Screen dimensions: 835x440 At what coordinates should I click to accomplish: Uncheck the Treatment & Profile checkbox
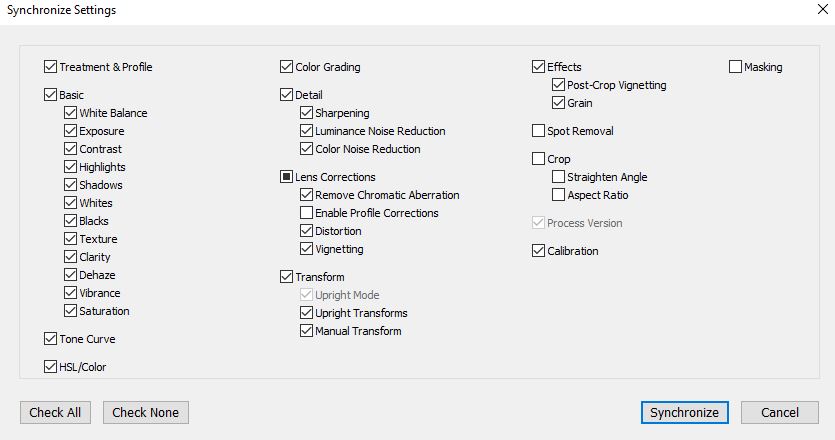(x=51, y=68)
